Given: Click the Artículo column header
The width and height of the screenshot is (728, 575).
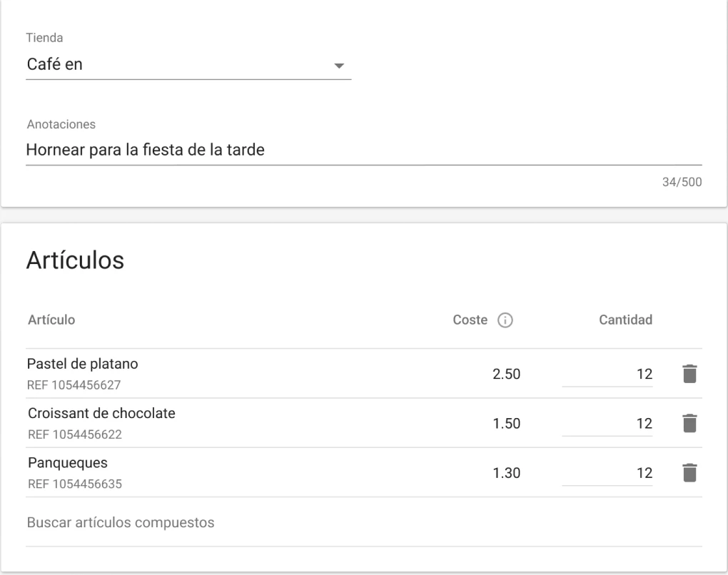Looking at the screenshot, I should (51, 320).
